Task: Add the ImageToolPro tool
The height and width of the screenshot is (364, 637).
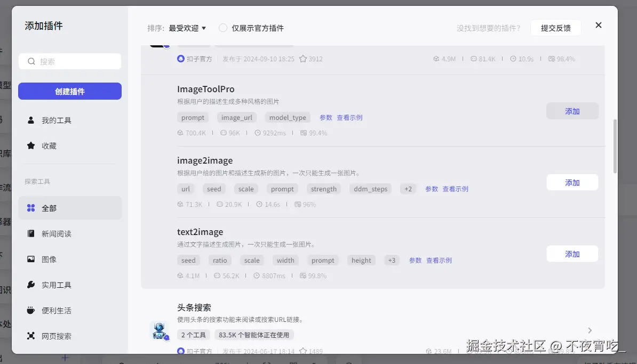Action: tap(572, 111)
